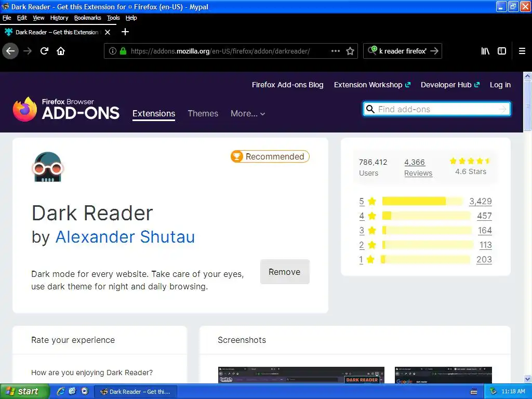The width and height of the screenshot is (532, 399).
Task: Click the keyboard icon in system tray
Action: 474,392
